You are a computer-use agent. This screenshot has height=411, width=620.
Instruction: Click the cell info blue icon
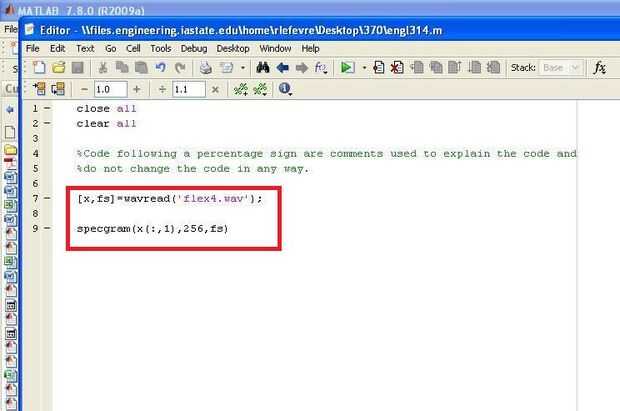(x=284, y=89)
